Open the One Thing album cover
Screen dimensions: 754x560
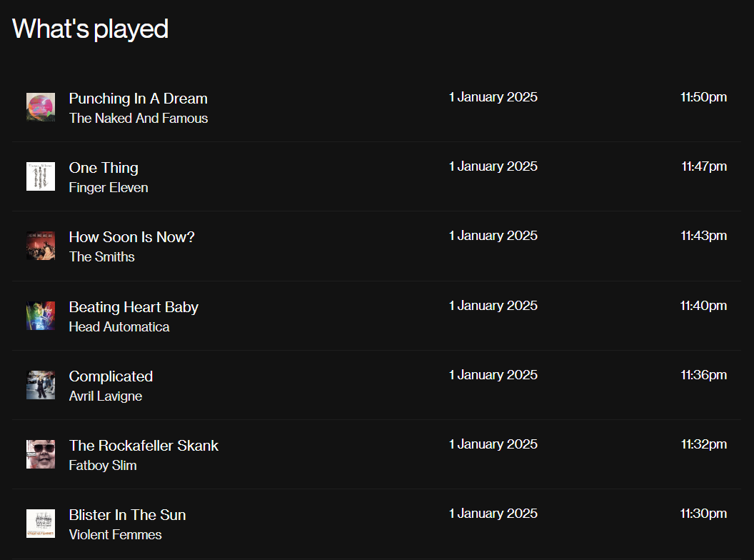tap(41, 176)
